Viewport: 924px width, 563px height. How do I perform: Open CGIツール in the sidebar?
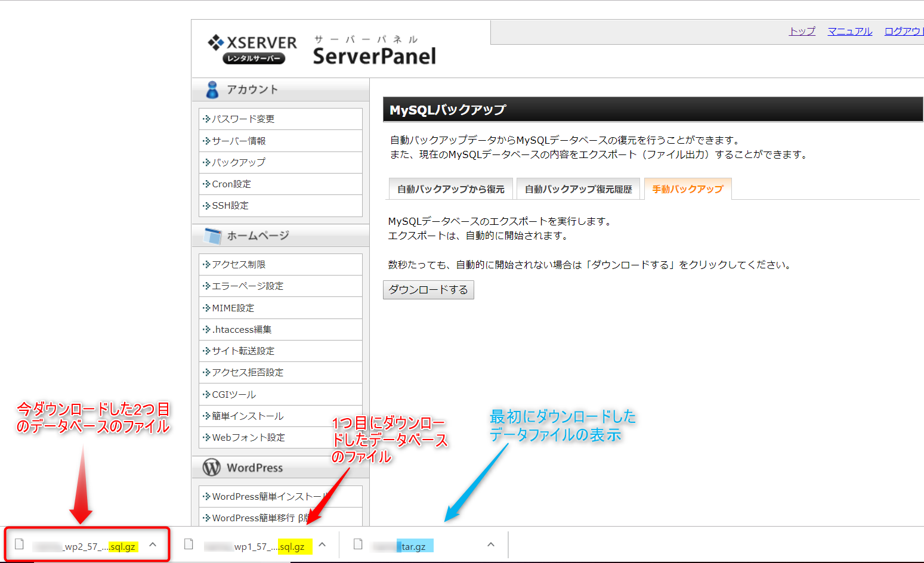(280, 394)
